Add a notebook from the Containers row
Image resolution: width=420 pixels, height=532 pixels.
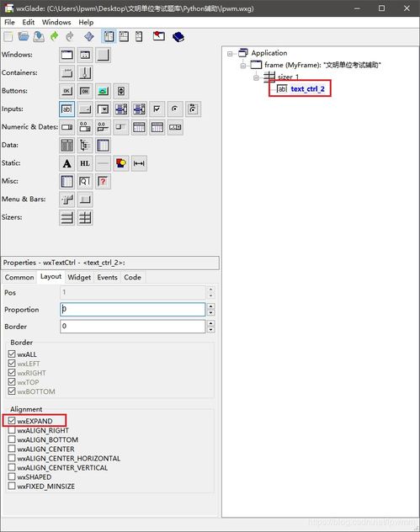pos(66,73)
